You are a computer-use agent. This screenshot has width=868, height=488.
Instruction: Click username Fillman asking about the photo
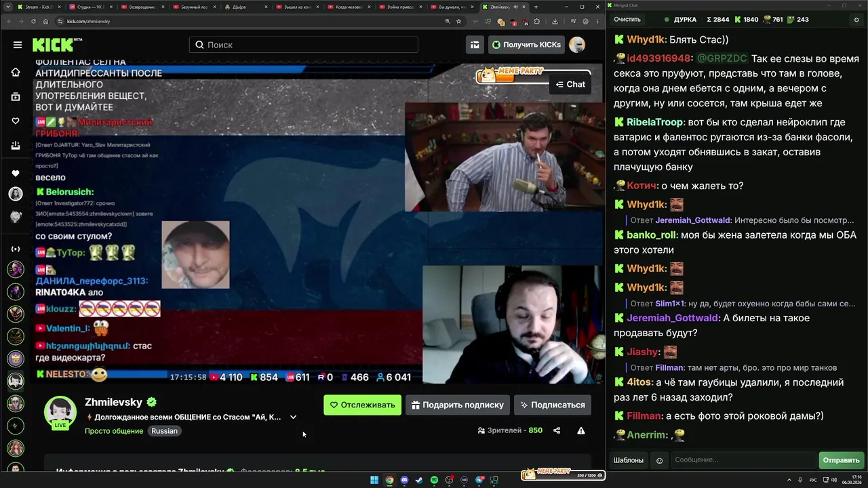(644, 415)
